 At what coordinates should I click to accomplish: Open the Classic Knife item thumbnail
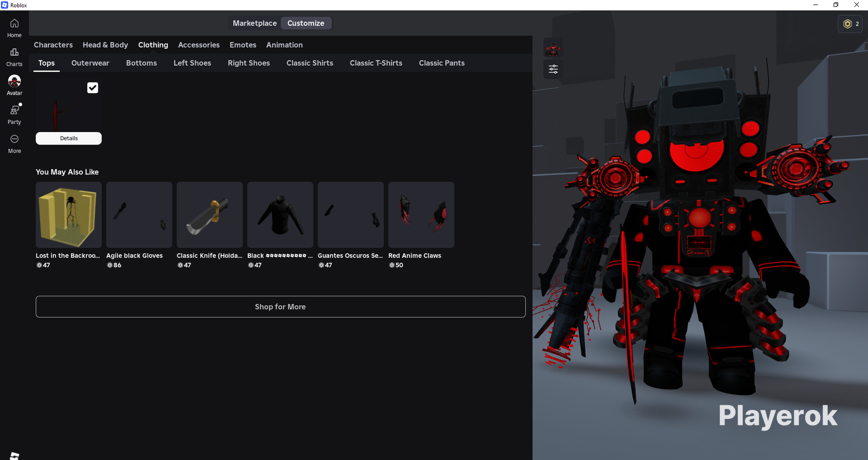210,215
